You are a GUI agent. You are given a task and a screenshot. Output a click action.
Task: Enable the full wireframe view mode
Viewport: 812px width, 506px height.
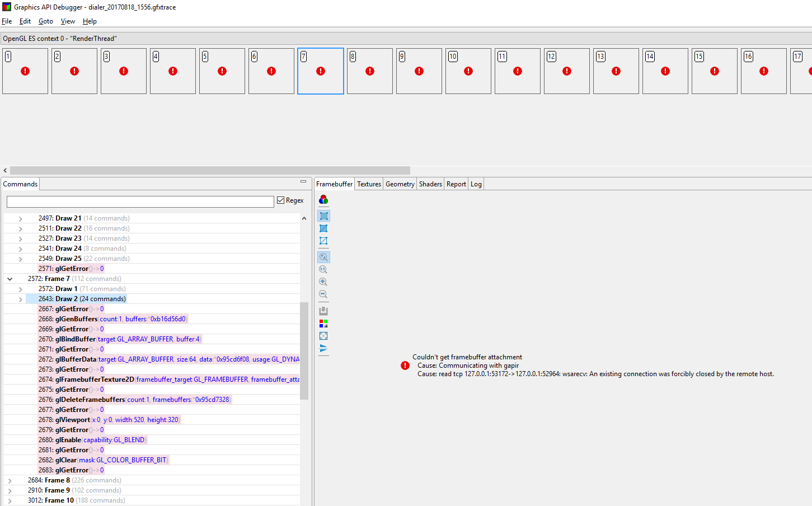[x=323, y=241]
